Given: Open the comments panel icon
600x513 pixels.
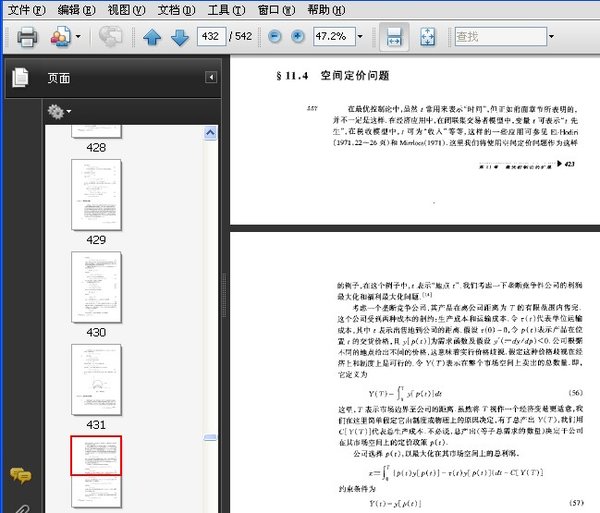Looking at the screenshot, I should click(x=21, y=476).
